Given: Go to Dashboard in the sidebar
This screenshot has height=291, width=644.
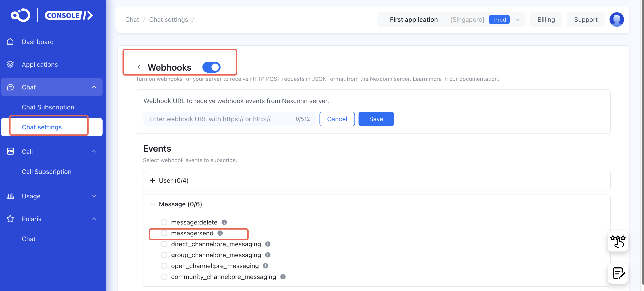Looking at the screenshot, I should coord(37,42).
